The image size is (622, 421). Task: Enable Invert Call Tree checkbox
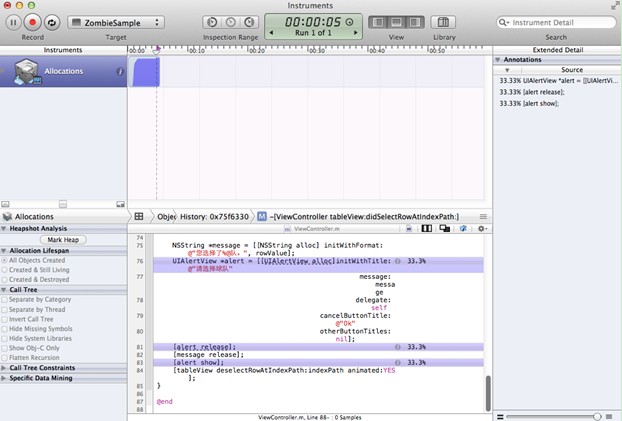[4, 319]
